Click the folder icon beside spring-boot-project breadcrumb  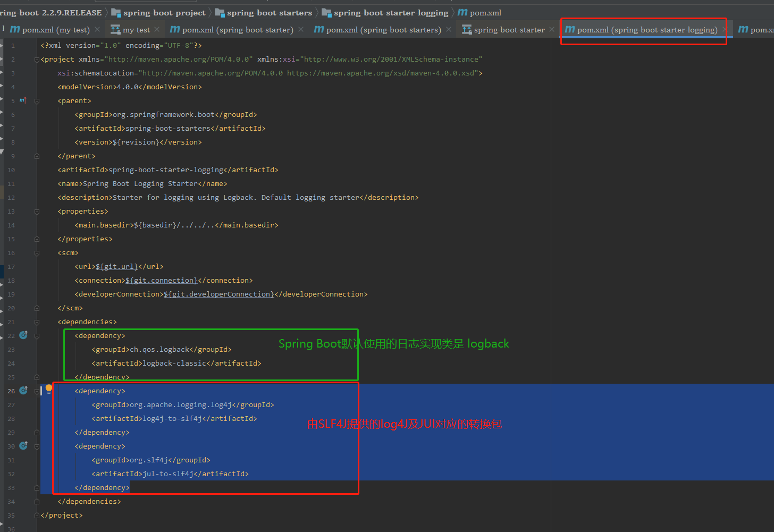click(116, 12)
